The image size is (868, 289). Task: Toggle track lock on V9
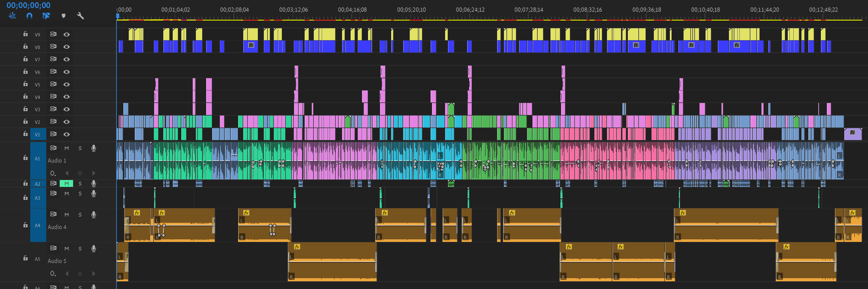click(x=25, y=34)
